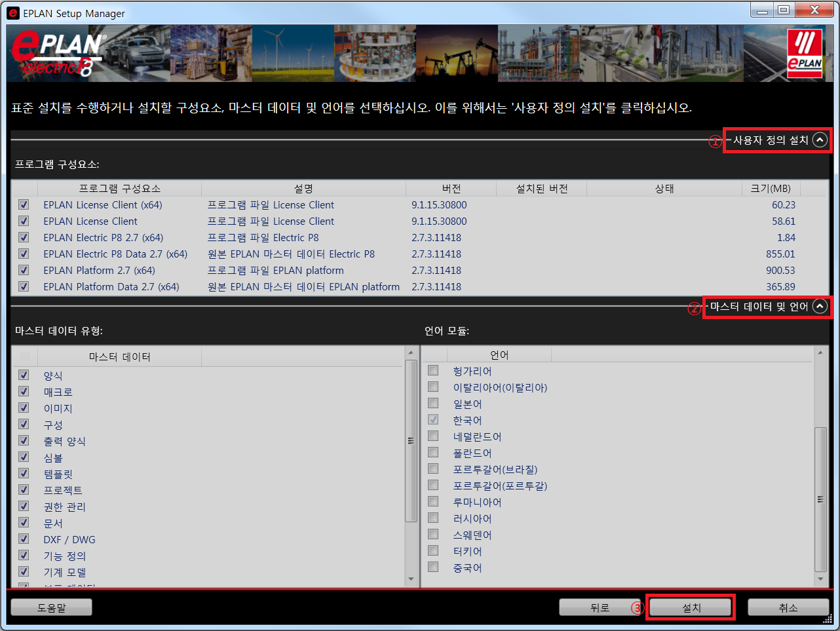The height and width of the screenshot is (631, 840).
Task: Click the 마스터 데이터 column header
Action: tap(119, 356)
